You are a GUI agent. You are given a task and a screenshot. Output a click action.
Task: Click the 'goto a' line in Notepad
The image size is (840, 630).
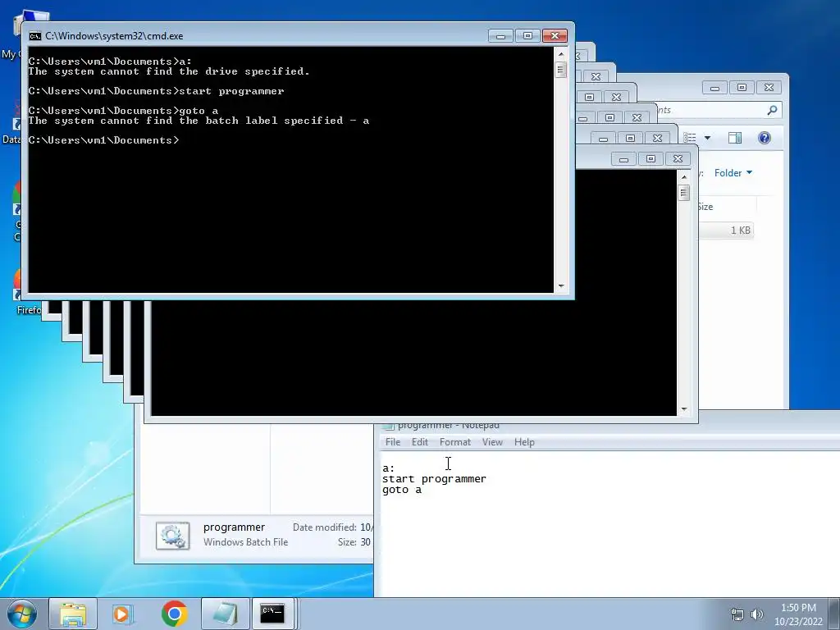coord(402,490)
